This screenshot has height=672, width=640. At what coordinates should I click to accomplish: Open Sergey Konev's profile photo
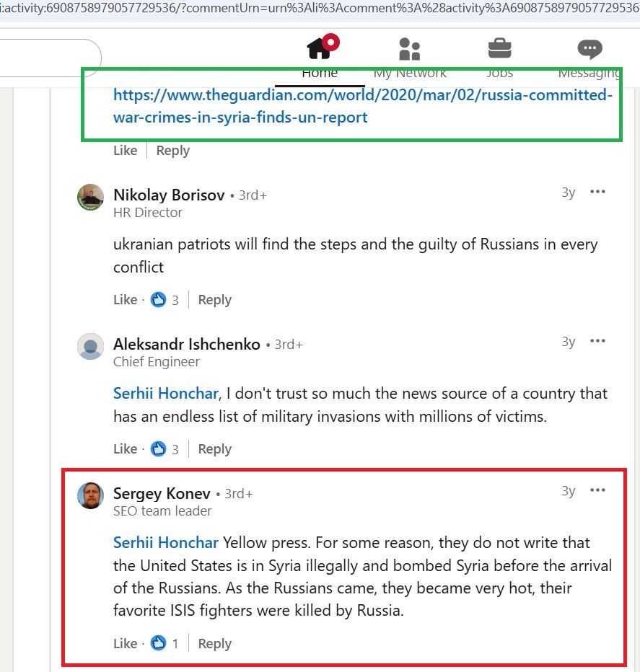90,495
